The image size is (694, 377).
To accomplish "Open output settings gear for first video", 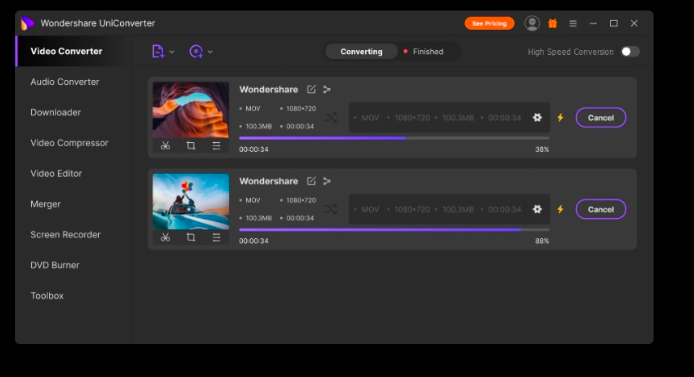I will [537, 117].
